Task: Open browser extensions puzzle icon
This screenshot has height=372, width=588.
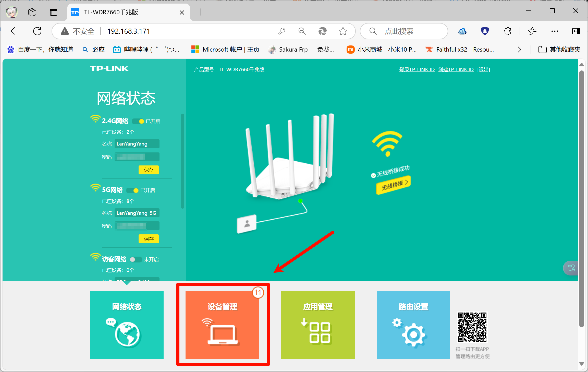Action: click(507, 31)
